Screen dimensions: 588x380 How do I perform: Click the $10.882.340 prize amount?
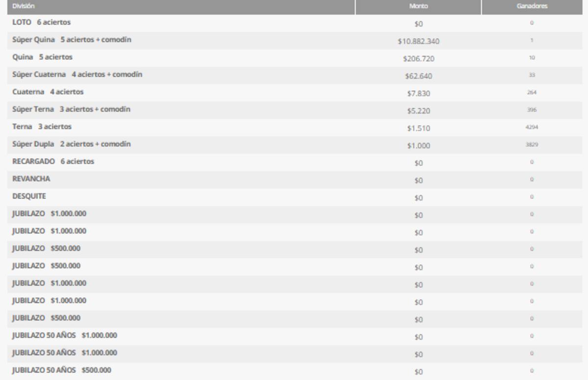[418, 42]
